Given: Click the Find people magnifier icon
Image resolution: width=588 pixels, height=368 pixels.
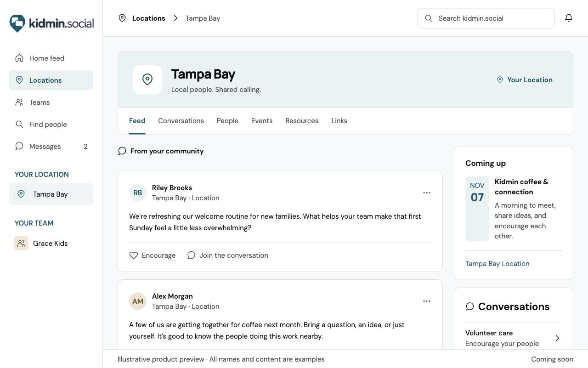Looking at the screenshot, I should 19,124.
